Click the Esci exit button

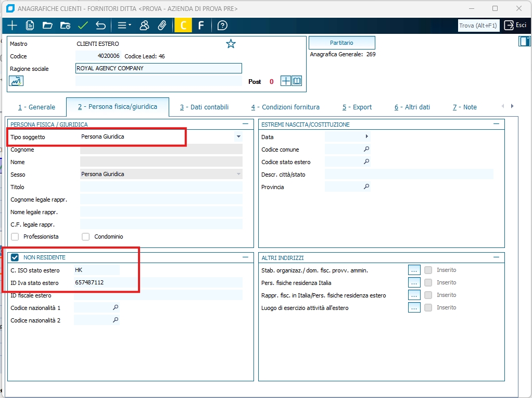[x=515, y=25]
